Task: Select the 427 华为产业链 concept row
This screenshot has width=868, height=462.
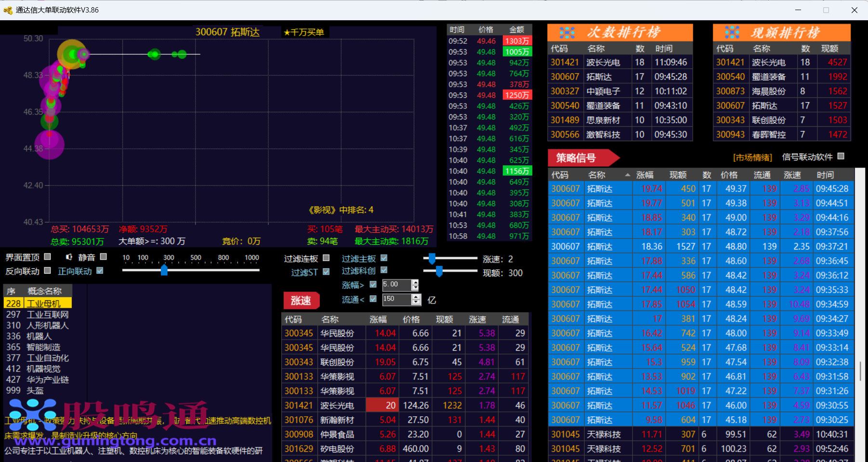Action: [x=38, y=380]
